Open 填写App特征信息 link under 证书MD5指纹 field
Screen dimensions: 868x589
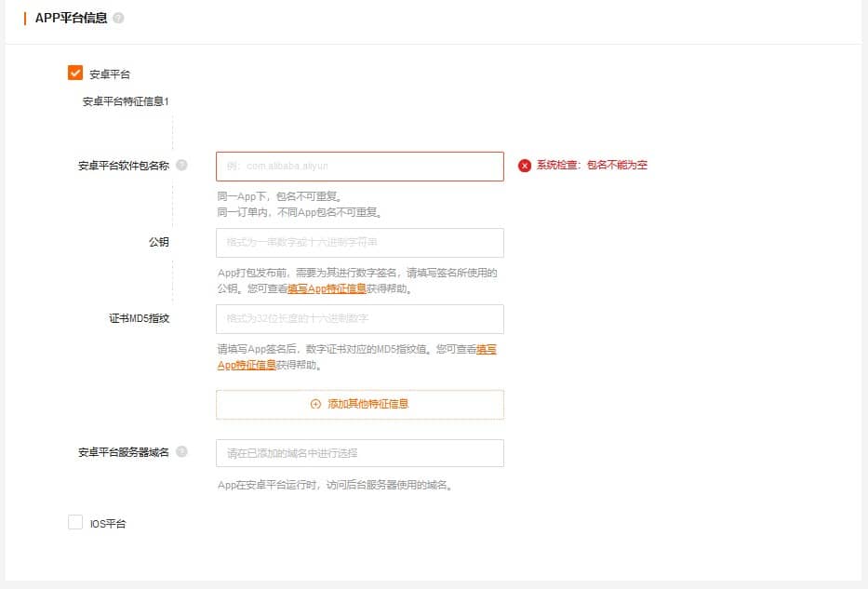[x=246, y=365]
